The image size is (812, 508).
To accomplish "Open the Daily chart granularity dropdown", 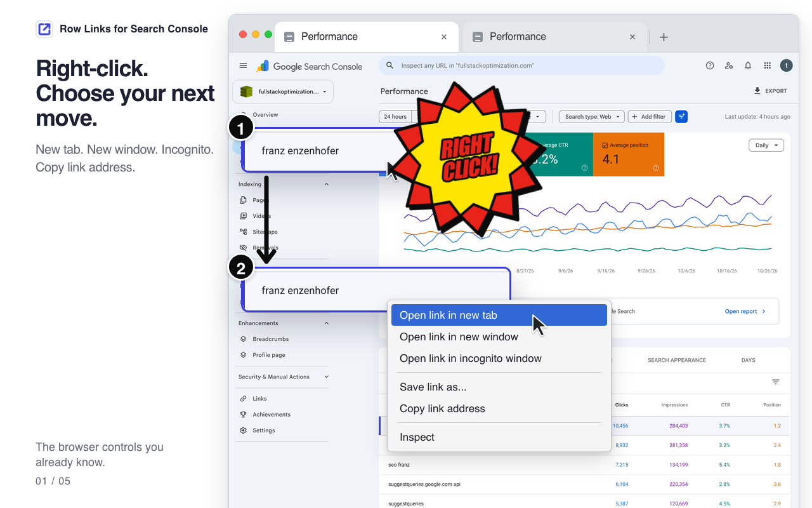I will click(x=766, y=145).
